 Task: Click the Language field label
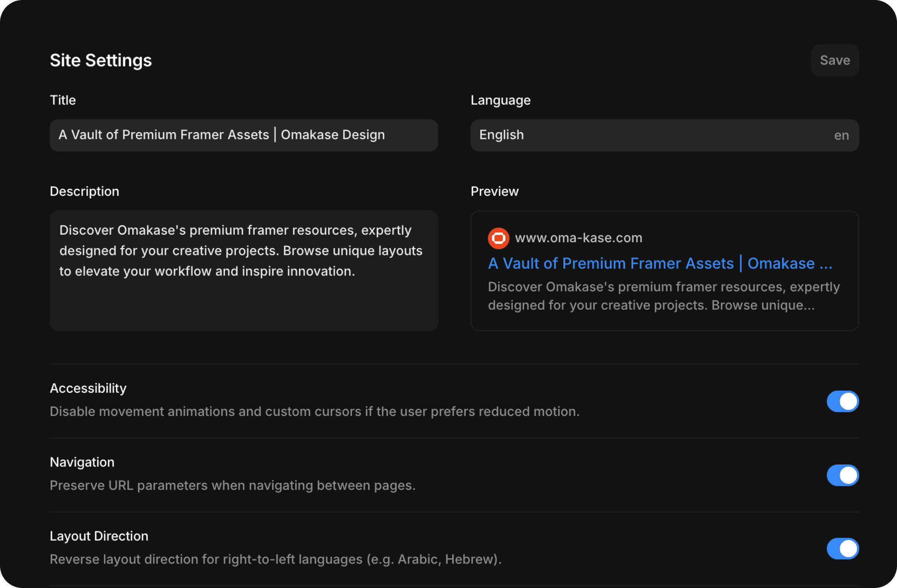(500, 100)
